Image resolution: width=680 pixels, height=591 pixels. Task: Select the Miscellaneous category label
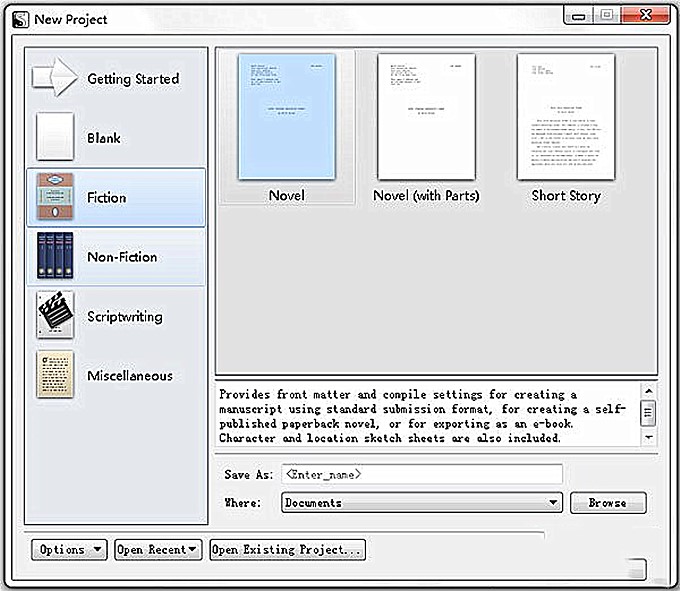[130, 375]
